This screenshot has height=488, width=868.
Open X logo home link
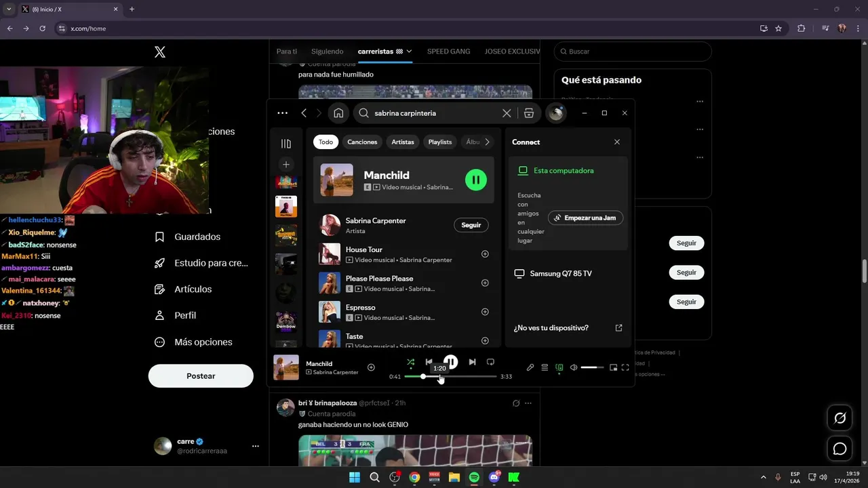click(x=160, y=52)
